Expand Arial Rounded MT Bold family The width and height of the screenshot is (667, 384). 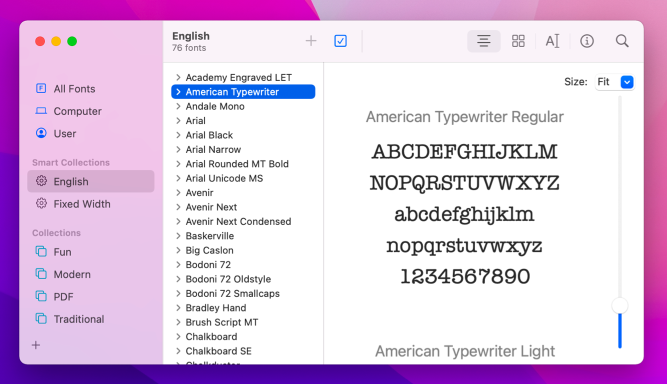[x=178, y=164]
